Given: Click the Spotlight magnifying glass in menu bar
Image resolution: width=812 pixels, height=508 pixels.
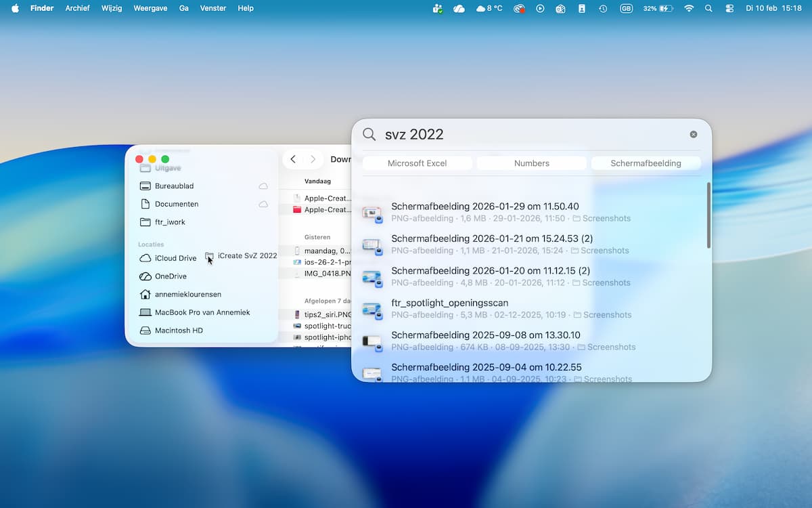Looking at the screenshot, I should tap(708, 8).
